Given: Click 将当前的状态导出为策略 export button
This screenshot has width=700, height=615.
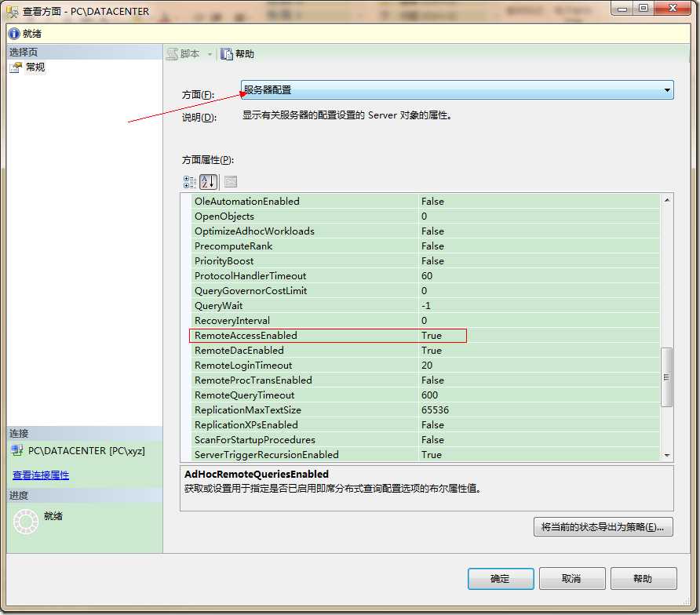Looking at the screenshot, I should (603, 527).
